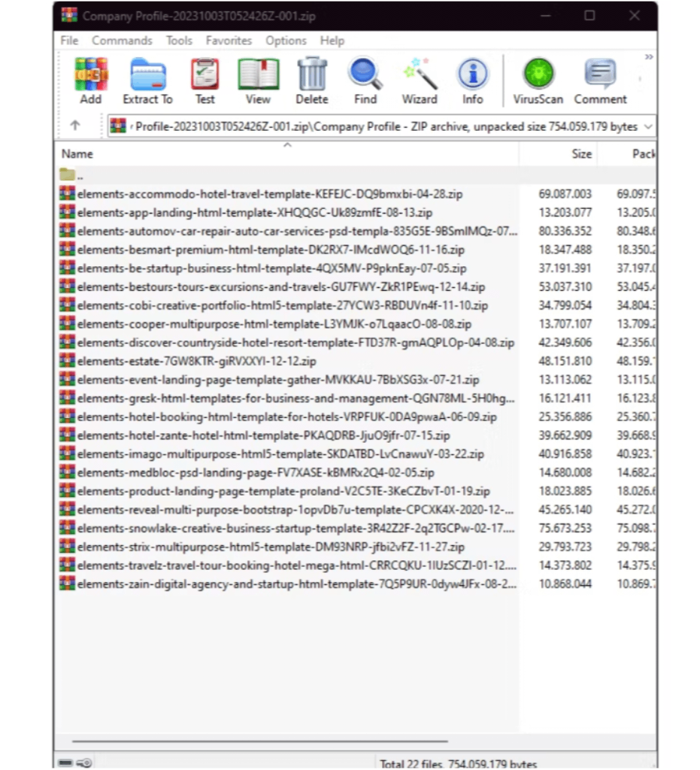Sort files by Name column header

pos(77,154)
